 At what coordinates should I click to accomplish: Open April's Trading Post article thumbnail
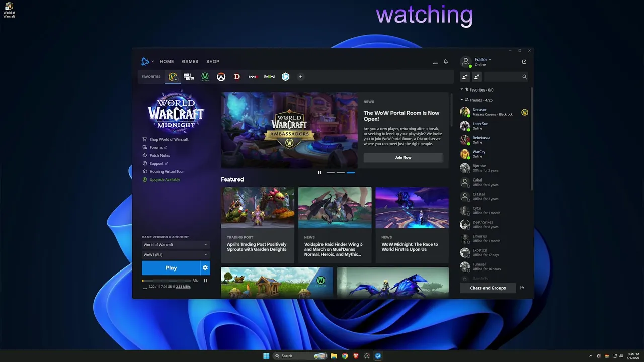(258, 208)
